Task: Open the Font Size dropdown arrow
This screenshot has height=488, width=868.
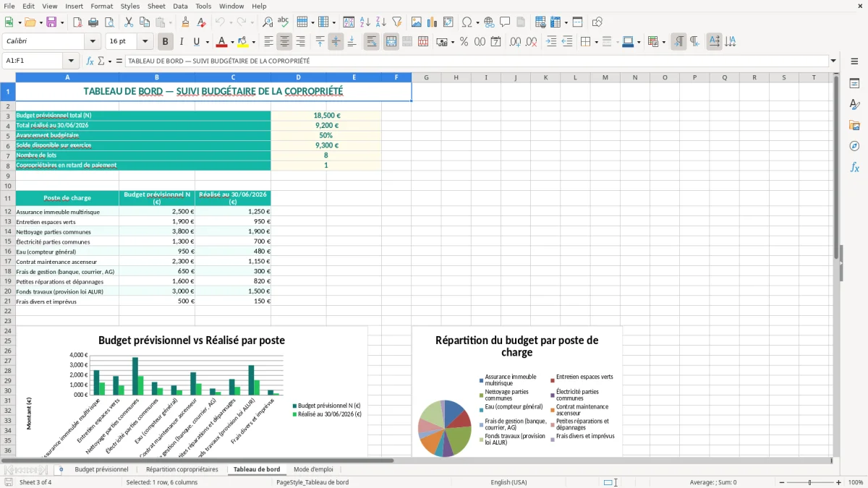Action: (145, 42)
